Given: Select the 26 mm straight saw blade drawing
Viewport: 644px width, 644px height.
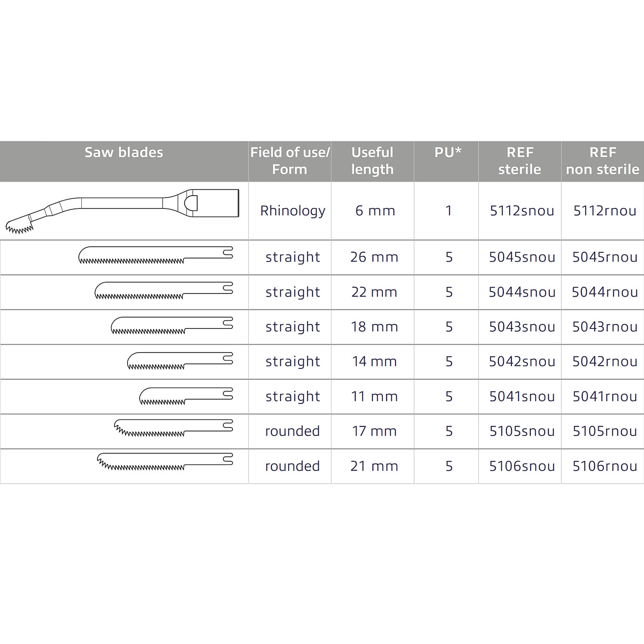Looking at the screenshot, I should point(155,256).
